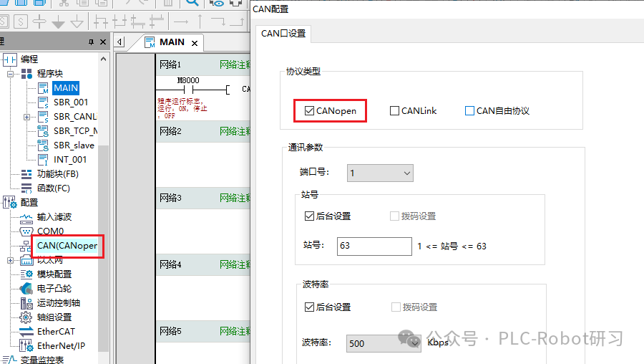
Task: Expand the 以太网 tree node
Action: click(10, 260)
